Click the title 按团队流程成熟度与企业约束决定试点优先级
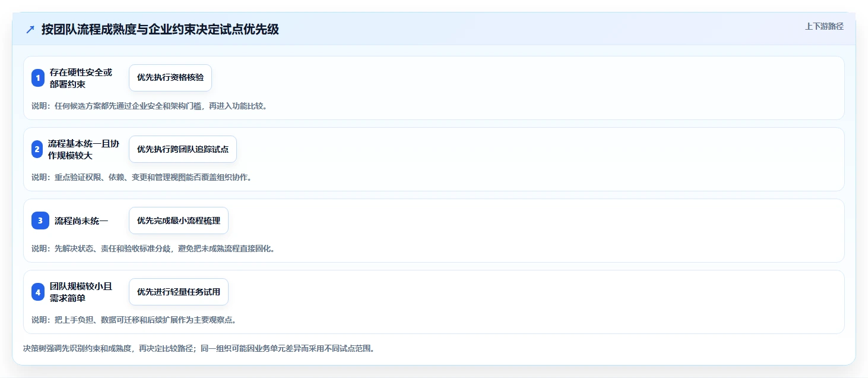 (160, 30)
